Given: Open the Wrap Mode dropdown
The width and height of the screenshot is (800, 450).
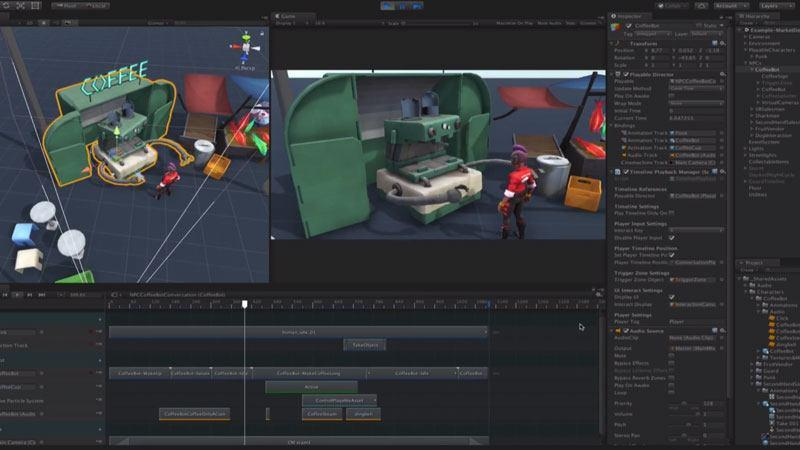Looking at the screenshot, I should (696, 102).
